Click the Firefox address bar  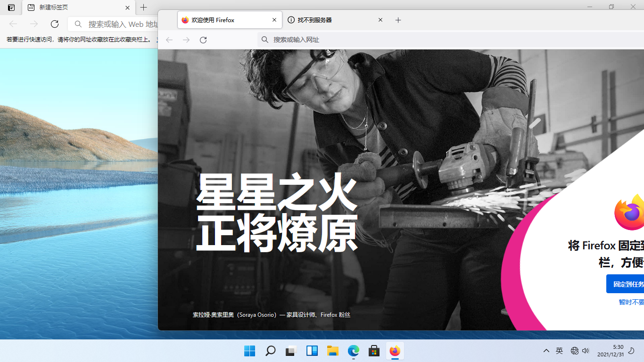(424, 40)
